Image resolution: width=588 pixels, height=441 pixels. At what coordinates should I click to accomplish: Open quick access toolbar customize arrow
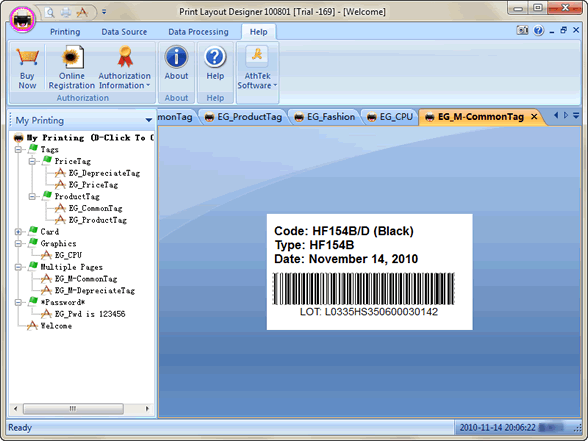tap(104, 12)
